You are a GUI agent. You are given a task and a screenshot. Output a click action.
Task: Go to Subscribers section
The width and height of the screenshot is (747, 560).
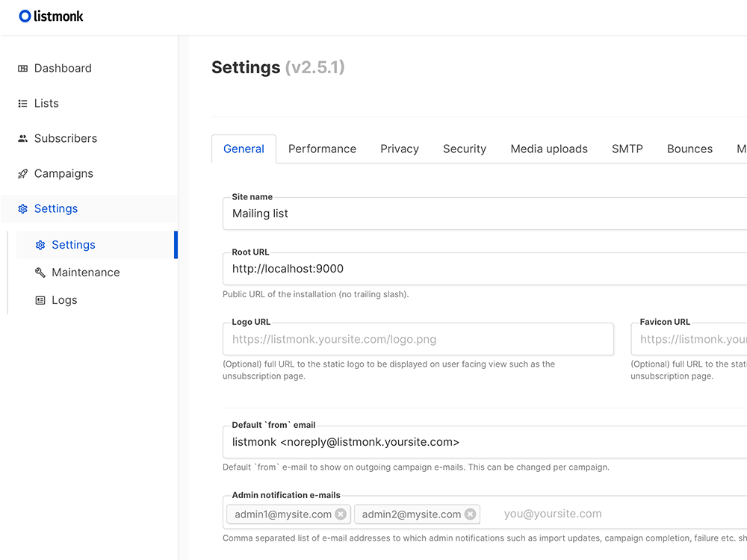[x=89, y=139]
